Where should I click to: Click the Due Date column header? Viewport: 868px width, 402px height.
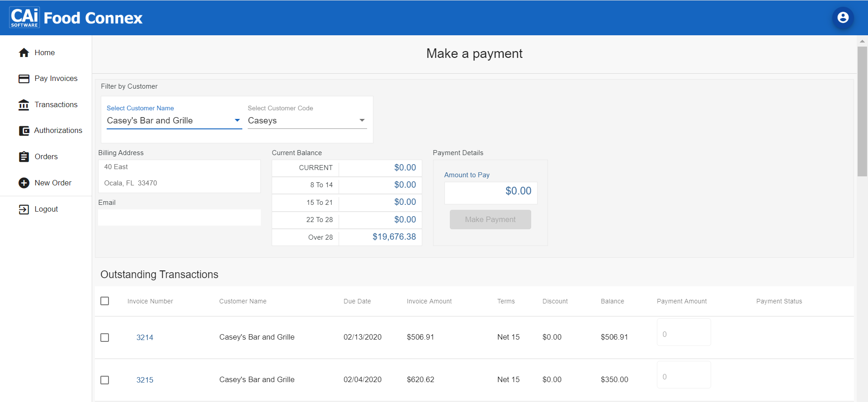click(x=357, y=302)
